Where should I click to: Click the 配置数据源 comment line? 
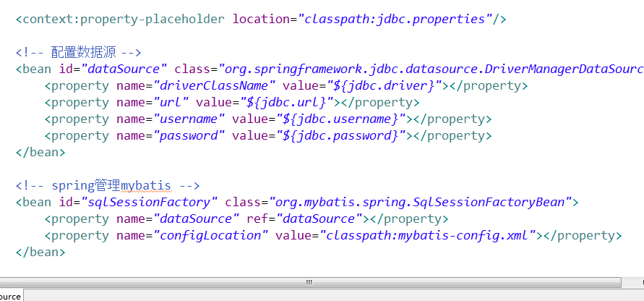click(79, 53)
